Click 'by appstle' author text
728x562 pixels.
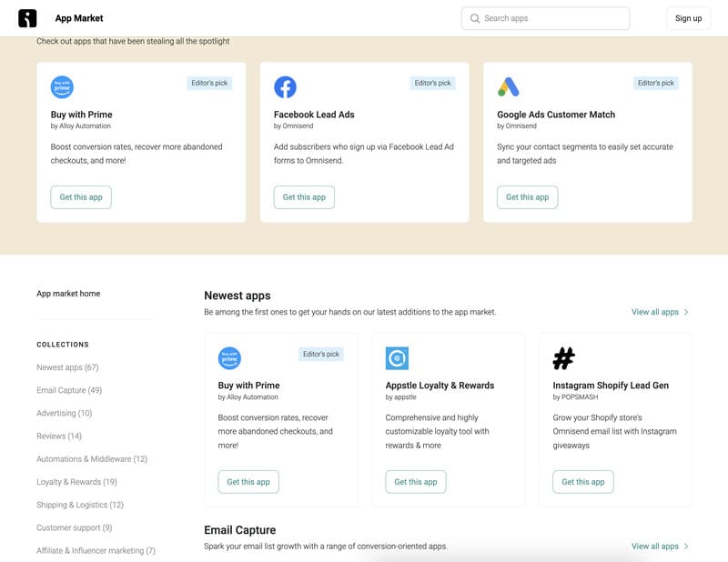(400, 396)
